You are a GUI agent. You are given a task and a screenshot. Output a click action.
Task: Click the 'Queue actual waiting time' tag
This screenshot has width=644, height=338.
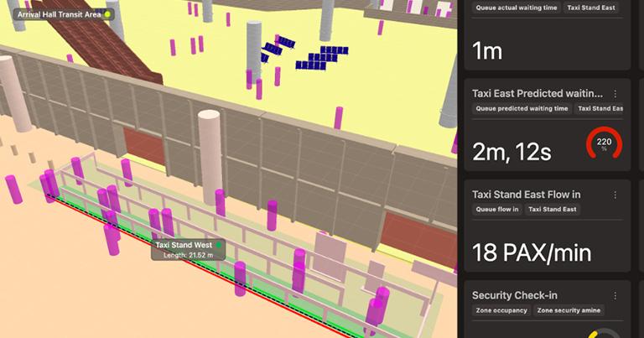tap(515, 8)
